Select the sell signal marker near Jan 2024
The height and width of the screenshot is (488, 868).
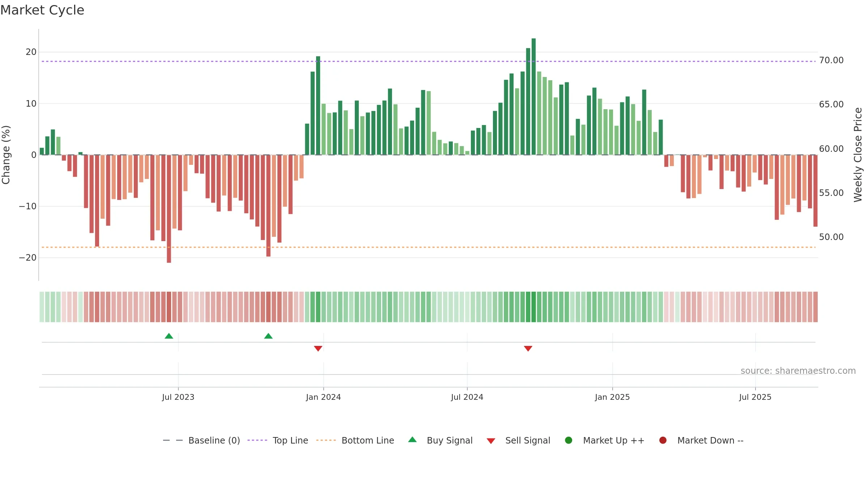pos(318,348)
